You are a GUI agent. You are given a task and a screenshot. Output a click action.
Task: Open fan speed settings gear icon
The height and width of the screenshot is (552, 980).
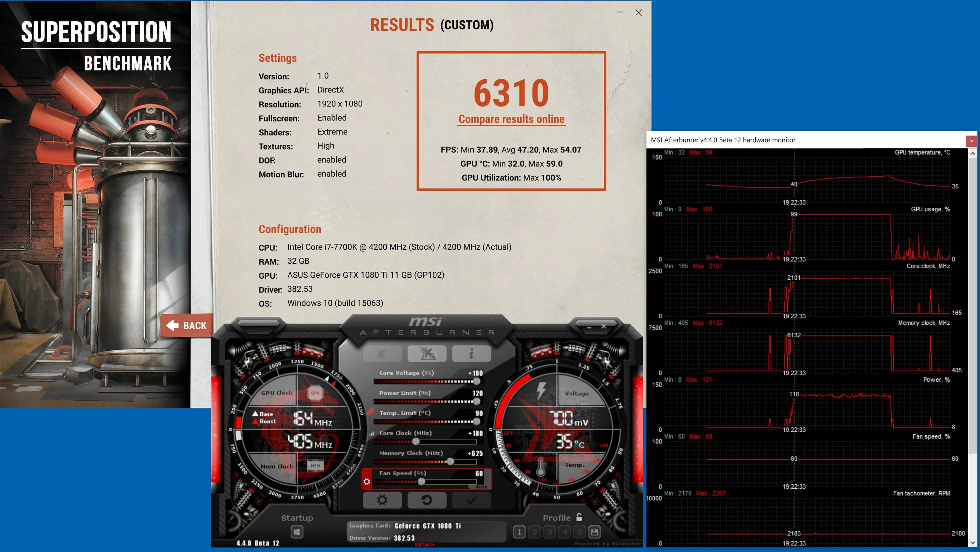(367, 482)
